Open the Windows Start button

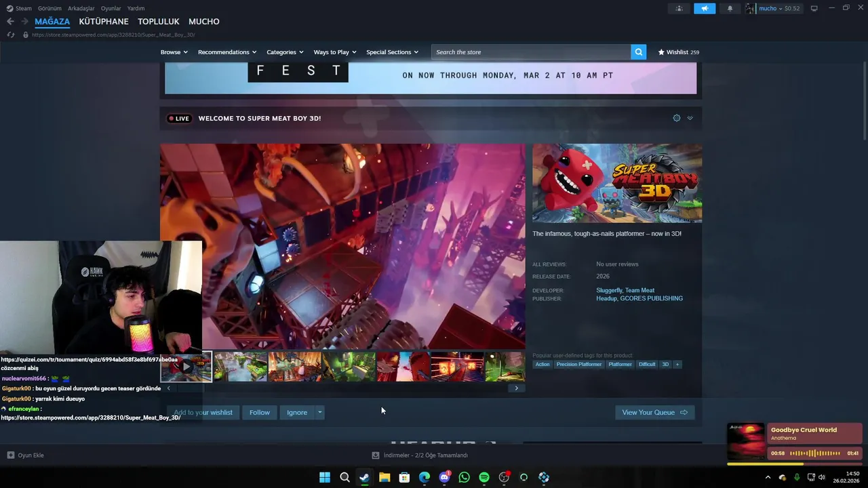(325, 477)
